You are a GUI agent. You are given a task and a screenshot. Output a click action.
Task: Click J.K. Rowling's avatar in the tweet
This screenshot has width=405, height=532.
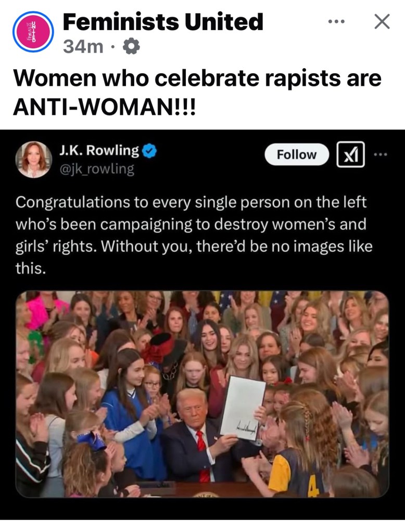pos(34,160)
